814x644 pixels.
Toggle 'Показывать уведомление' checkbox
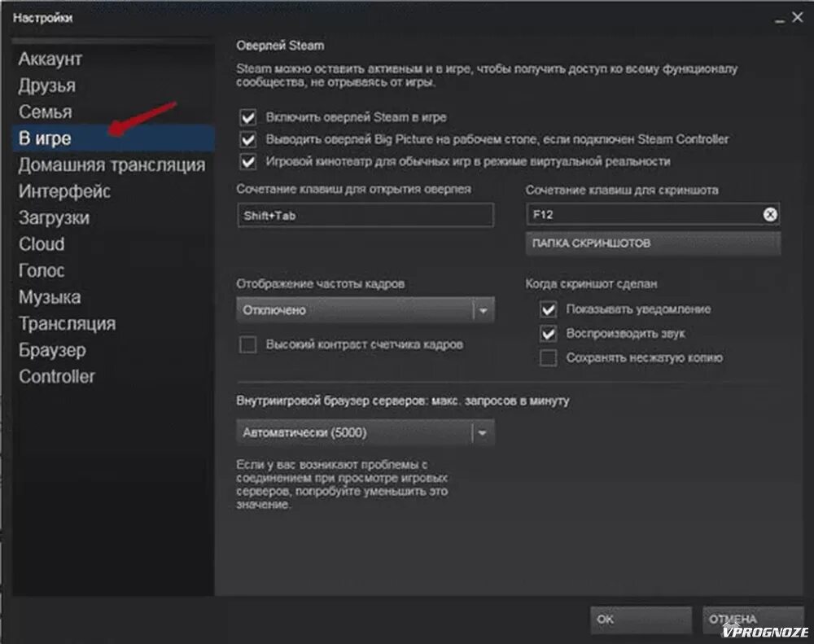click(548, 309)
